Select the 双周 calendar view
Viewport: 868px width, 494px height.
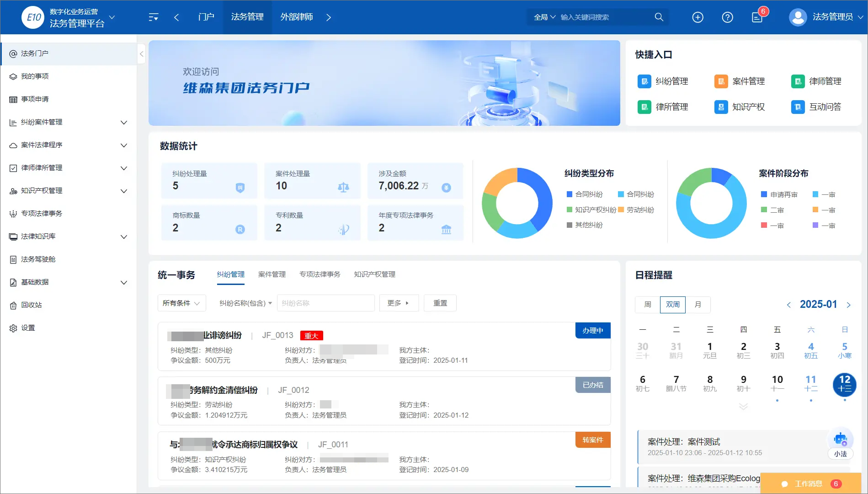[672, 305]
